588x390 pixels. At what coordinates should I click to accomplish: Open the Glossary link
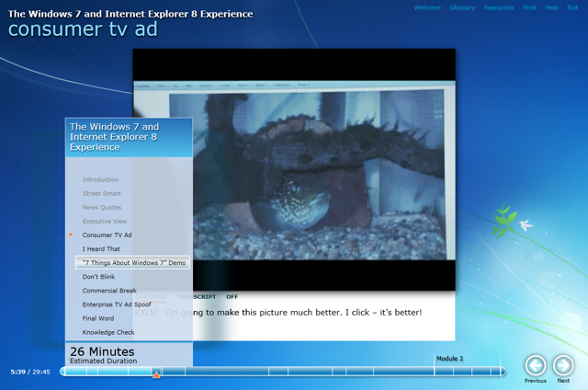tap(462, 7)
